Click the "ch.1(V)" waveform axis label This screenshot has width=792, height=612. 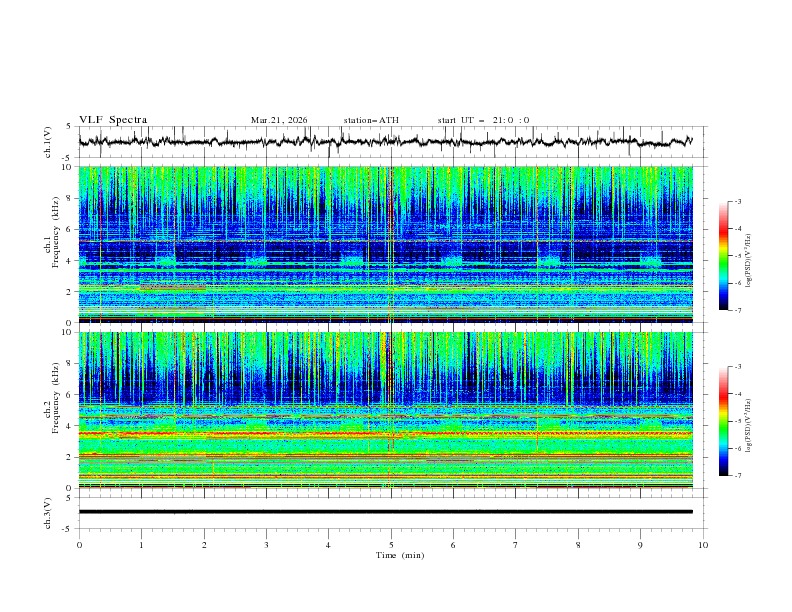(x=48, y=142)
